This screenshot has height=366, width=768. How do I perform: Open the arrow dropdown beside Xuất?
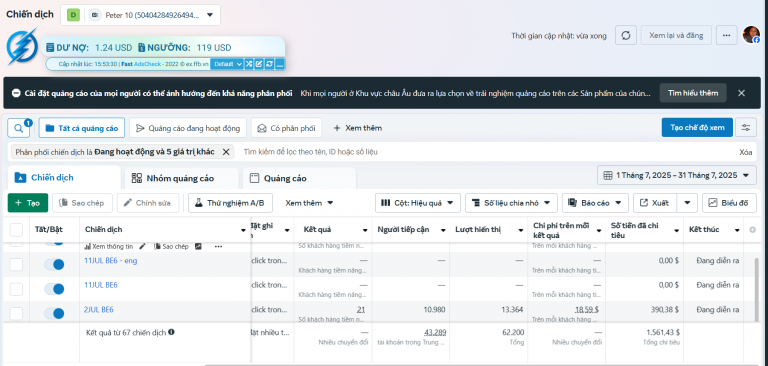(x=688, y=203)
